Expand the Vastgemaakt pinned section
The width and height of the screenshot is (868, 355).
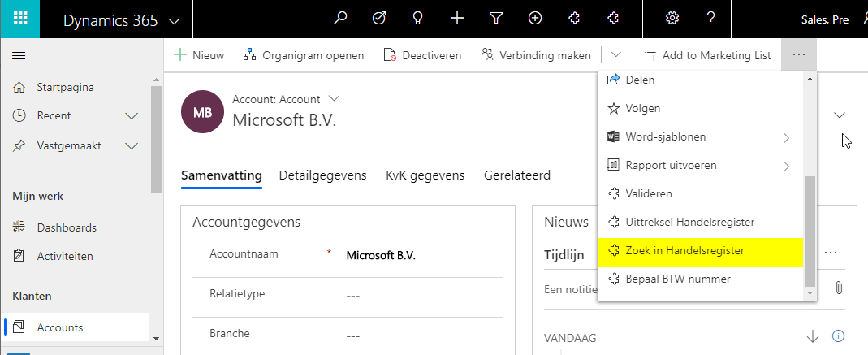pos(132,146)
